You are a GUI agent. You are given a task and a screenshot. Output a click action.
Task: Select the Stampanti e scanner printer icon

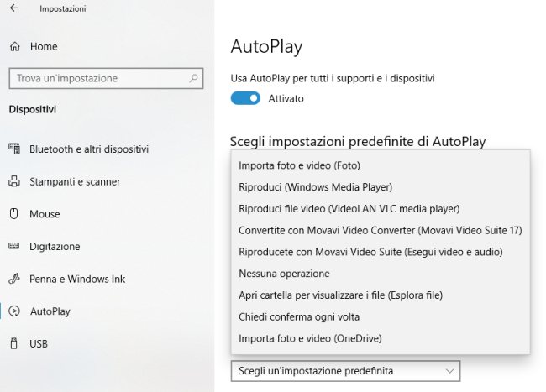pos(14,181)
